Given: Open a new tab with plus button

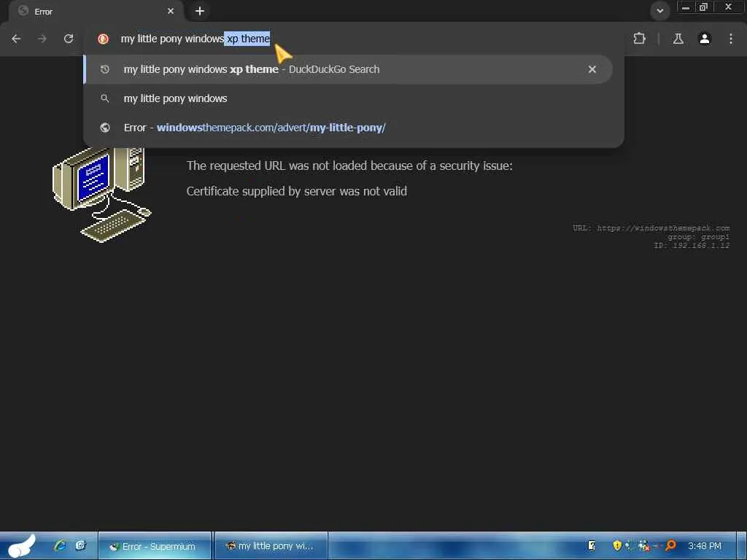Looking at the screenshot, I should (x=200, y=11).
